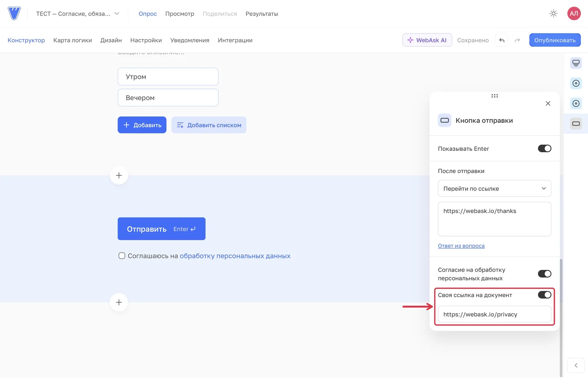Image resolution: width=588 pixels, height=378 pixels.
Task: Select the Конструктор section
Action: pyautogui.click(x=26, y=40)
